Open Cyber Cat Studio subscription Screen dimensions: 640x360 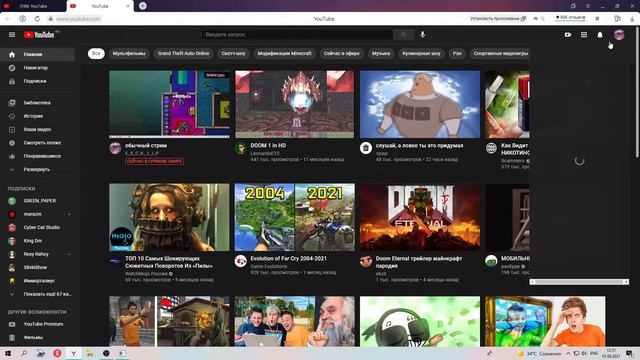pos(38,227)
